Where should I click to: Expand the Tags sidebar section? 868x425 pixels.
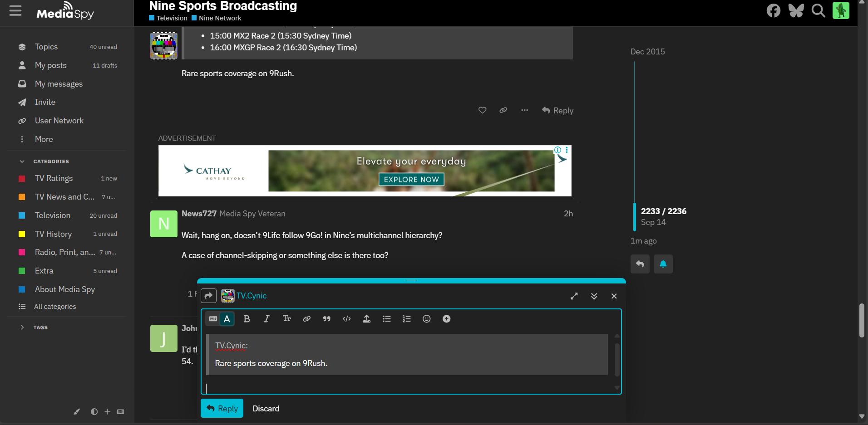coord(22,327)
